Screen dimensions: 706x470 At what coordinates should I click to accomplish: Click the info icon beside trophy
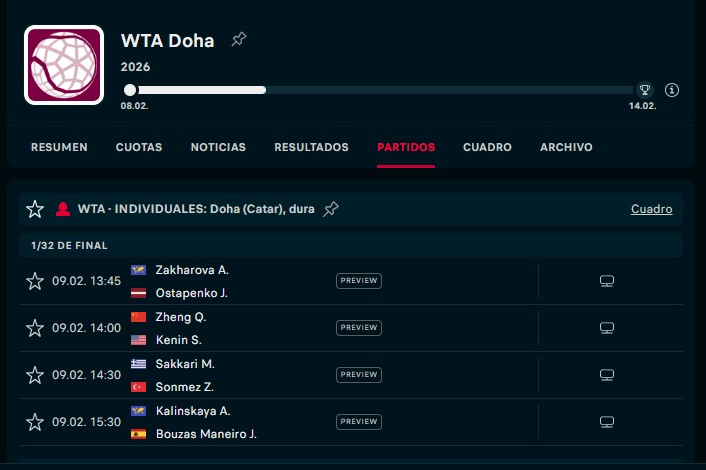(672, 90)
